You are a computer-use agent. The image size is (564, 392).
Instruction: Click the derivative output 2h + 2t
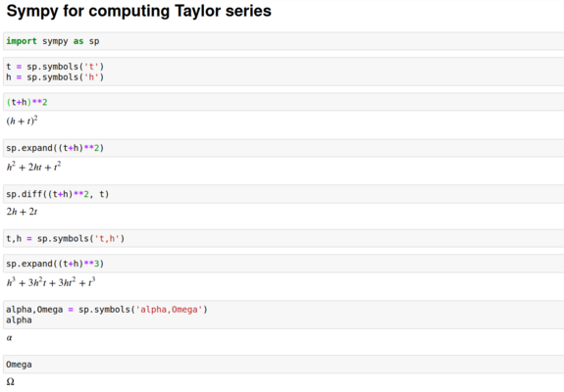pos(22,212)
